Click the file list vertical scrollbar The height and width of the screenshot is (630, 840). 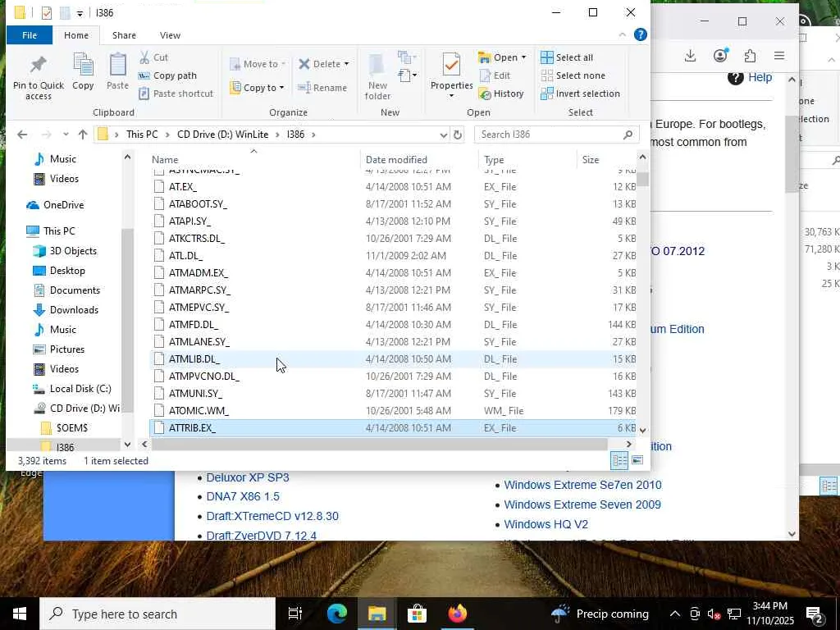tap(643, 179)
